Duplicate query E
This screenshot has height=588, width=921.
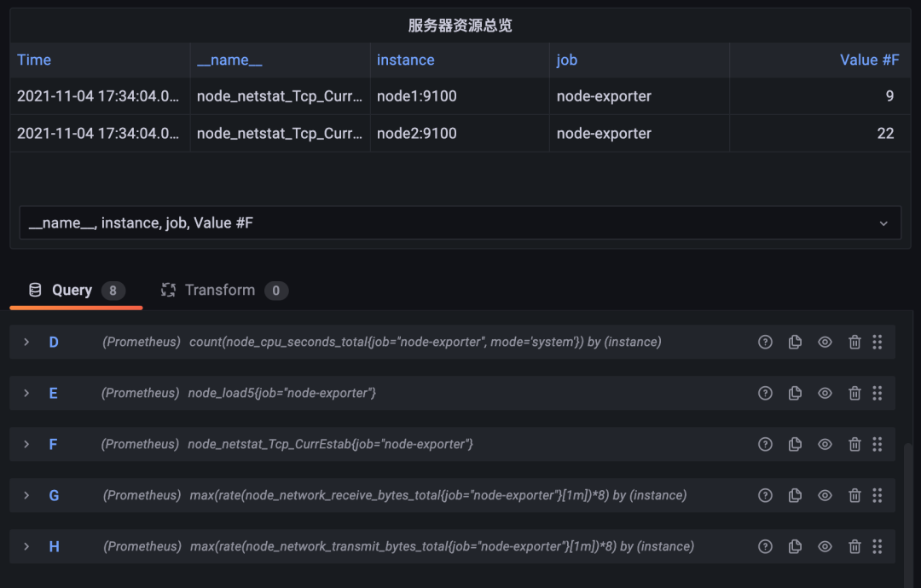point(795,393)
